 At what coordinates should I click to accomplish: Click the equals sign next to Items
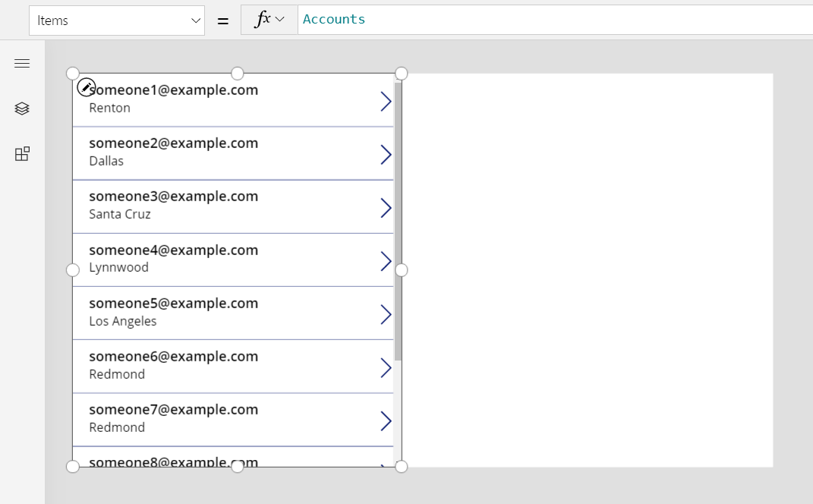coord(222,20)
